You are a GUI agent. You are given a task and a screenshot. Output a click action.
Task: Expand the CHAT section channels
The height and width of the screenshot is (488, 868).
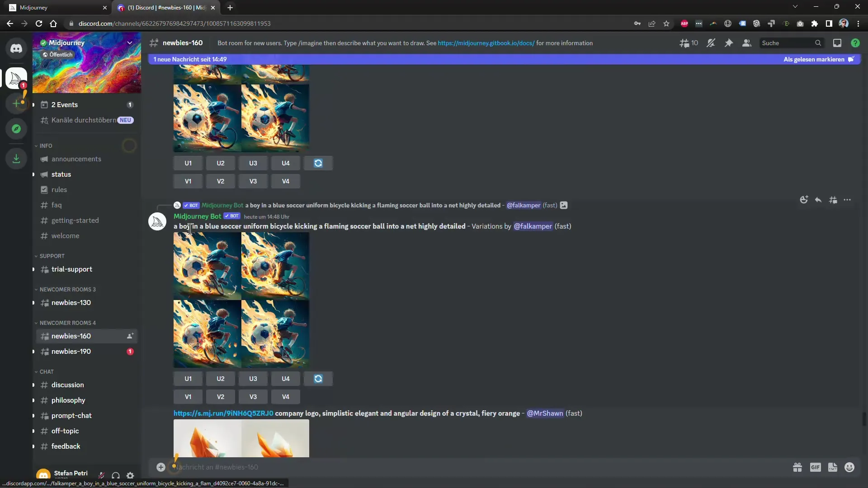point(47,371)
